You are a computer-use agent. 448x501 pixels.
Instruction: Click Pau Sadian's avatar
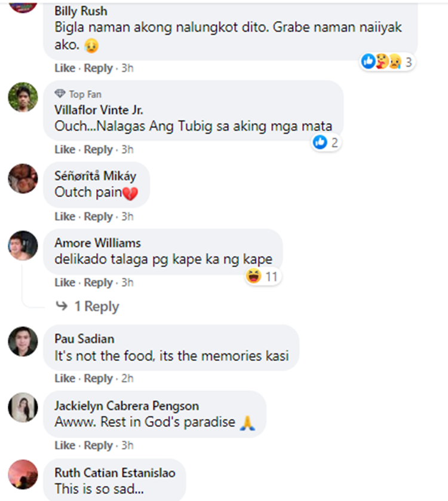[x=23, y=341]
